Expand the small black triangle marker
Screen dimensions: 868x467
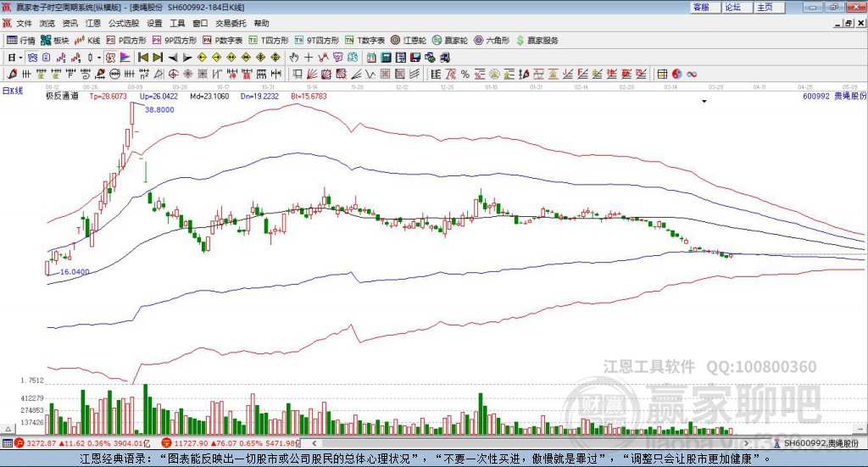point(704,101)
